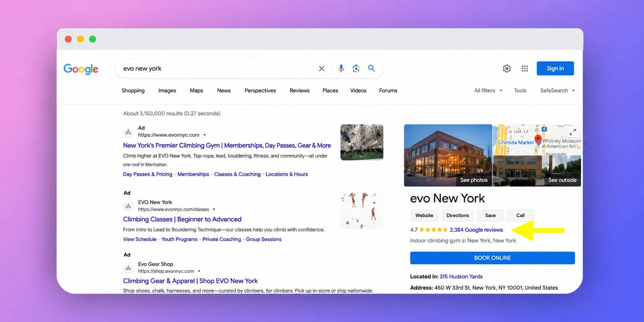The height and width of the screenshot is (322, 644).
Task: Click the favicon beside Evo Gear Shop ad
Action: pos(128,268)
